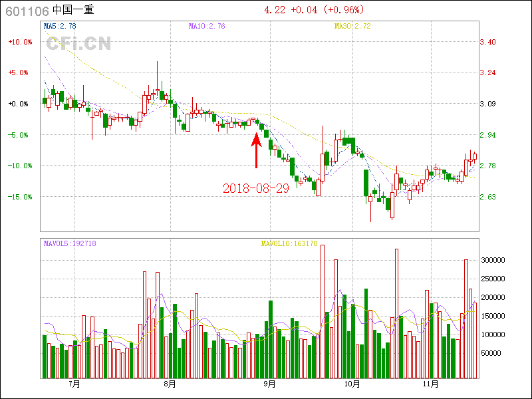Click the 3.40 price axis label

487,42
